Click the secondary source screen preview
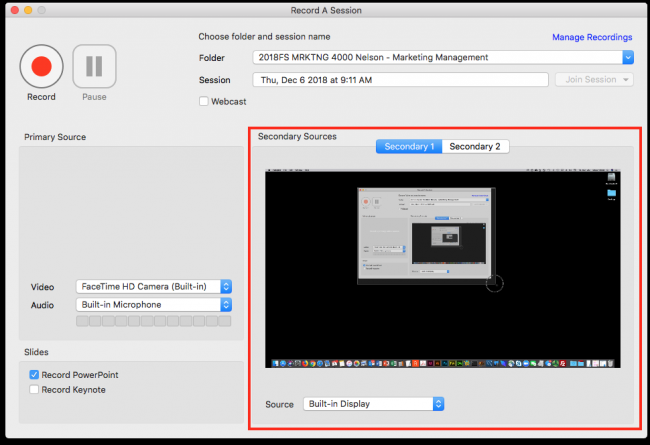This screenshot has height=445, width=650. 443,268
